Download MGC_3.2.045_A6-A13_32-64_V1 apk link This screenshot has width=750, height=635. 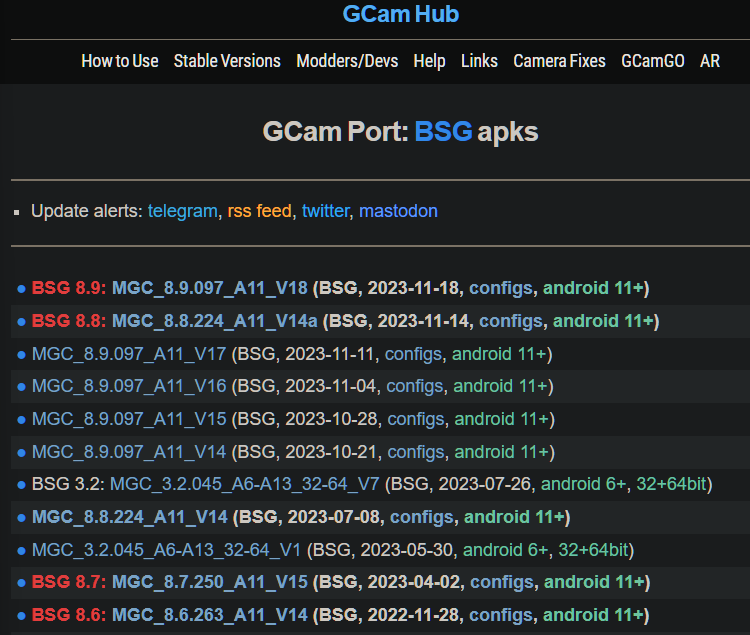(166, 550)
